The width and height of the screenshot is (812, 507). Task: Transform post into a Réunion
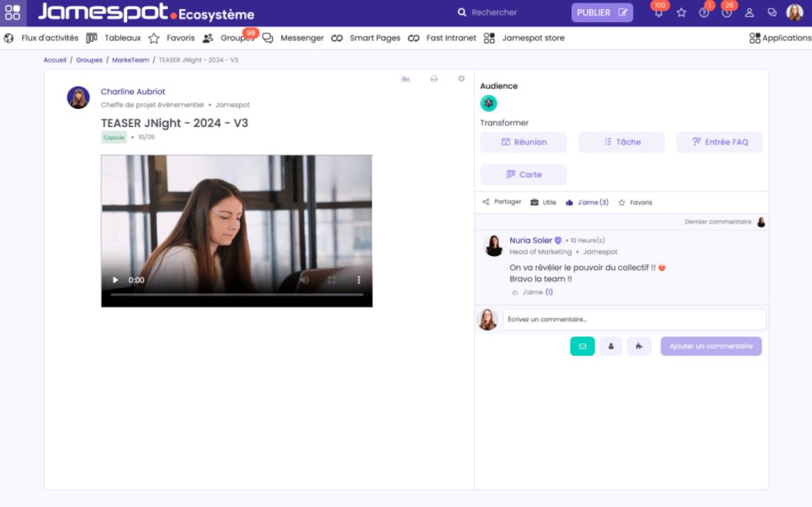(x=523, y=142)
